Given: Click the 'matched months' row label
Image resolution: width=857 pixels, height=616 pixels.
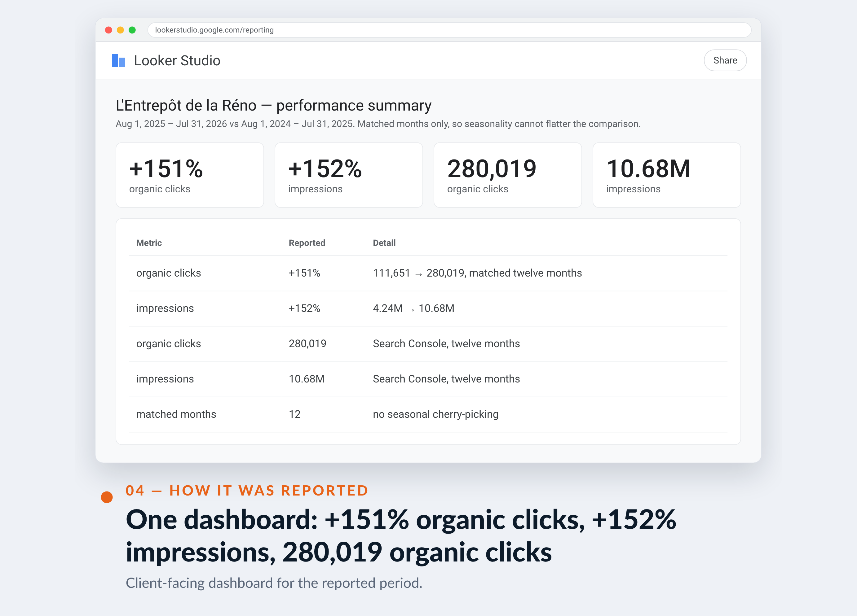Looking at the screenshot, I should pos(176,414).
